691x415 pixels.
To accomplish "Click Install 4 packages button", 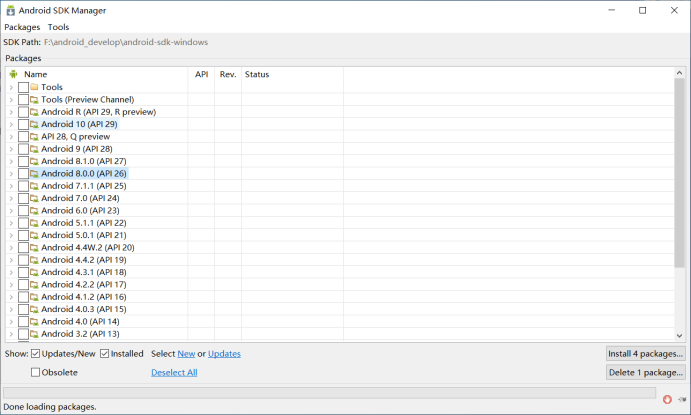I will coord(646,354).
